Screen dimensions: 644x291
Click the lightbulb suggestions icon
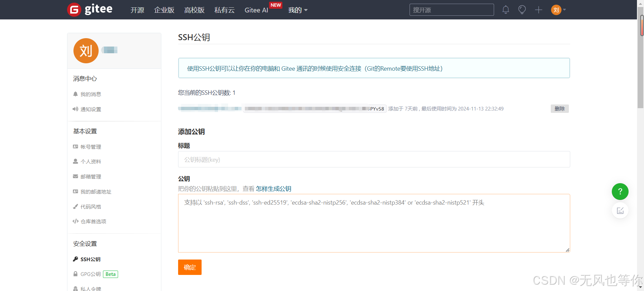pos(522,10)
